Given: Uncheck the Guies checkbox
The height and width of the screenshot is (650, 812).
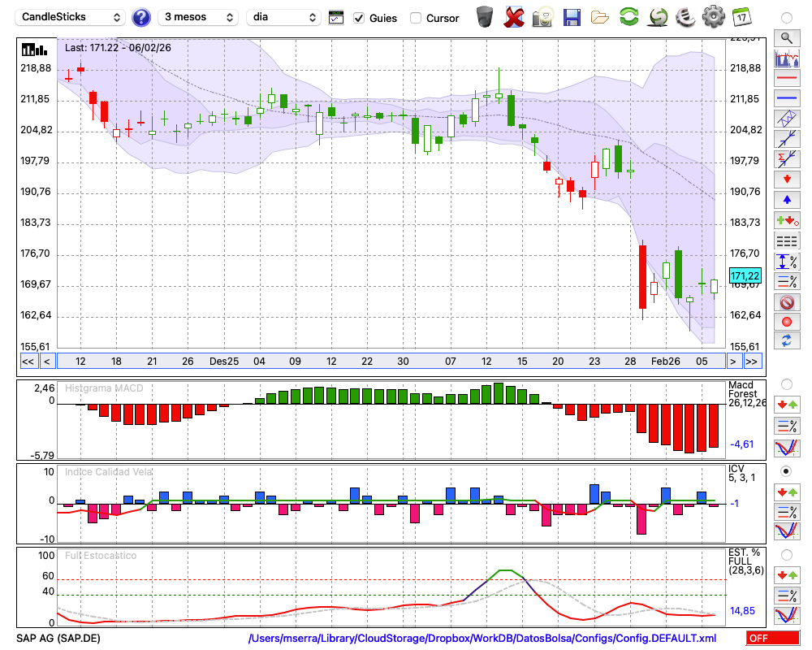Looking at the screenshot, I should [x=359, y=18].
